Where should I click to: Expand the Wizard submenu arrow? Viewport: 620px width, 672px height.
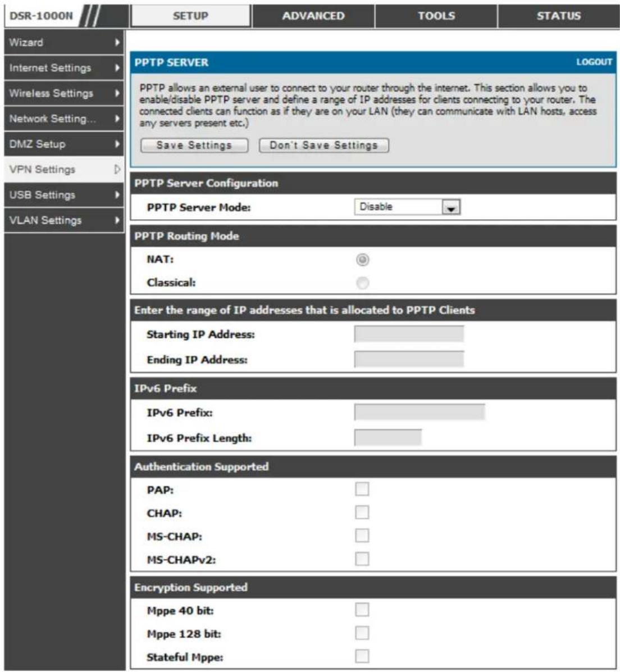click(x=117, y=43)
